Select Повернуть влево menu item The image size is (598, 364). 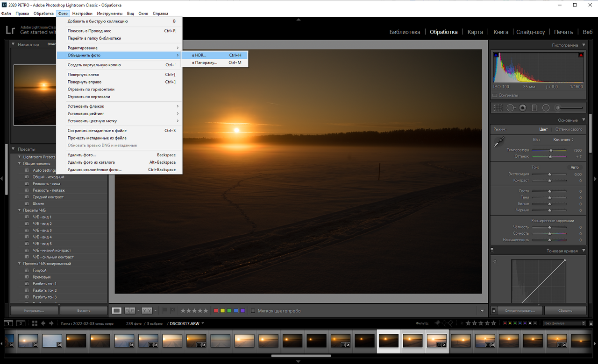(x=119, y=75)
